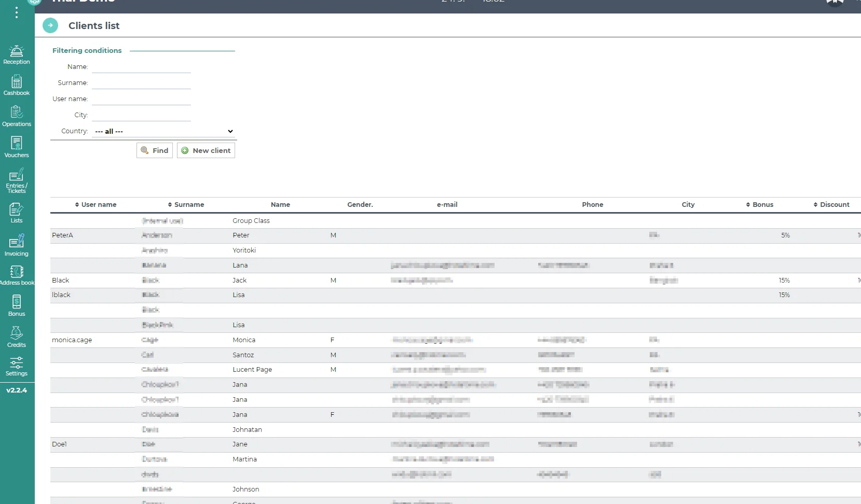
Task: Open the three-dot sidebar menu
Action: (17, 12)
